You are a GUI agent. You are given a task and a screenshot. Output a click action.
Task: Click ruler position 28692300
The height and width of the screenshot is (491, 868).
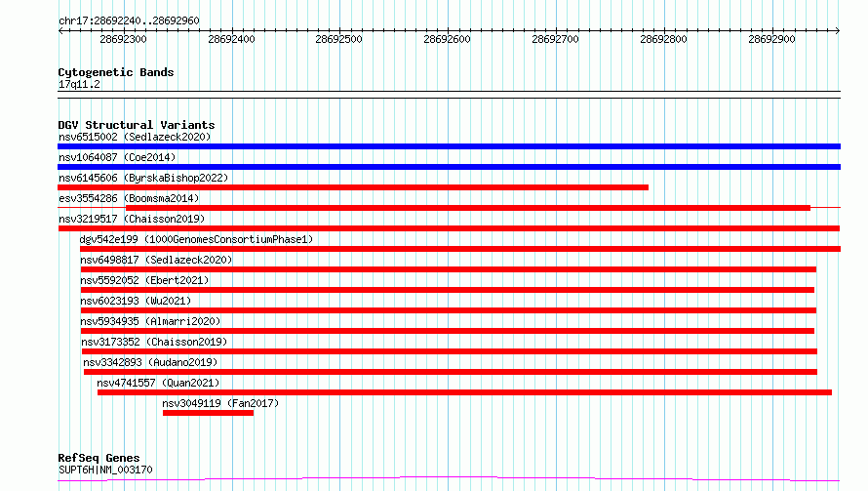[124, 39]
